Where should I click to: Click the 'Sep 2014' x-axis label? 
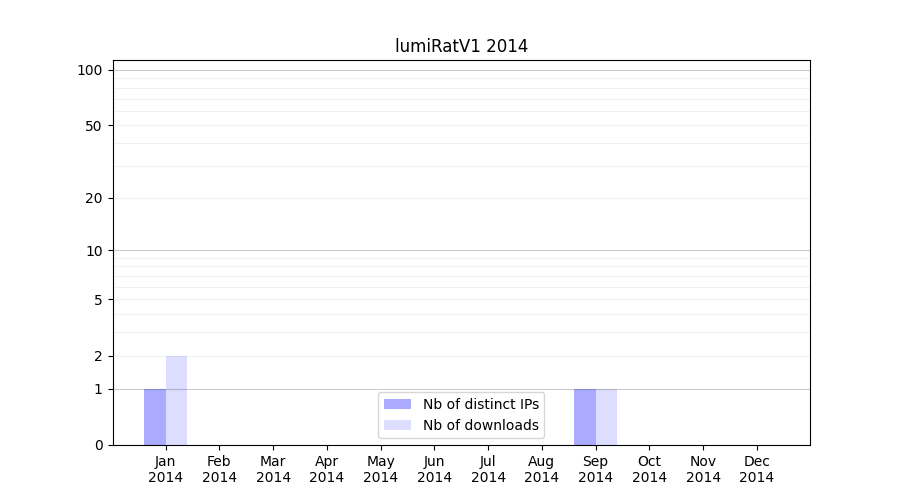(x=596, y=469)
